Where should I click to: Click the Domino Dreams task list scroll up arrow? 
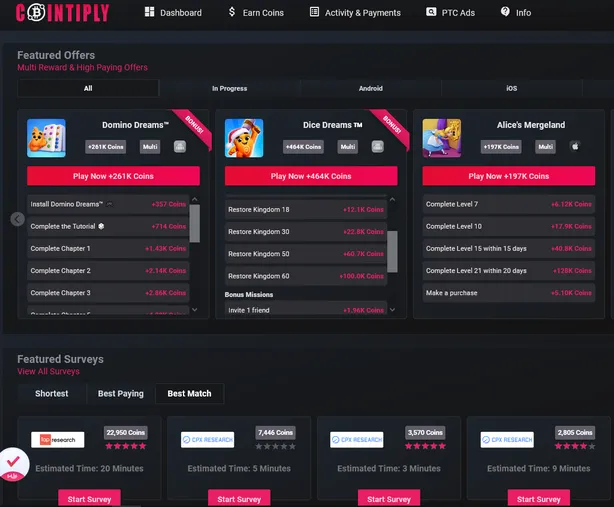[195, 199]
